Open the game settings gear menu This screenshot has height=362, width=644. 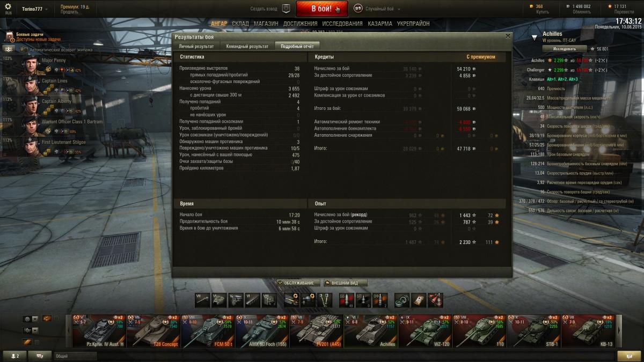(x=8, y=6)
